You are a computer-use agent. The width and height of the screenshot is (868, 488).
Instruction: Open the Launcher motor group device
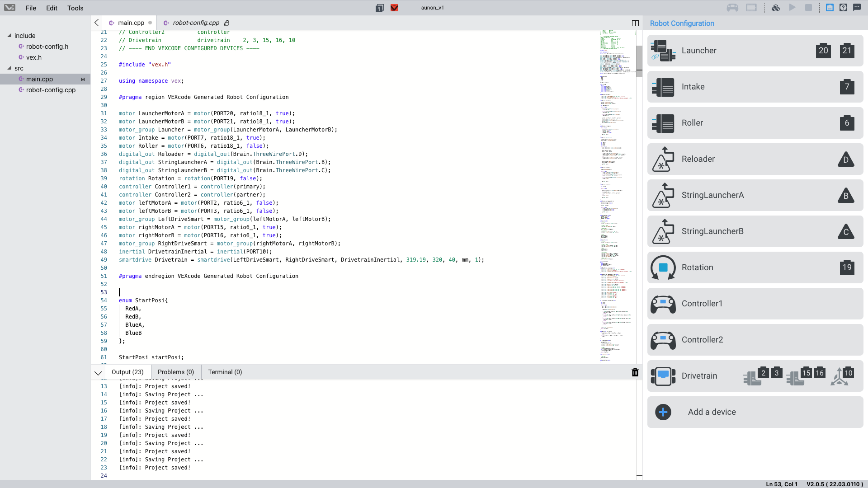coord(755,51)
